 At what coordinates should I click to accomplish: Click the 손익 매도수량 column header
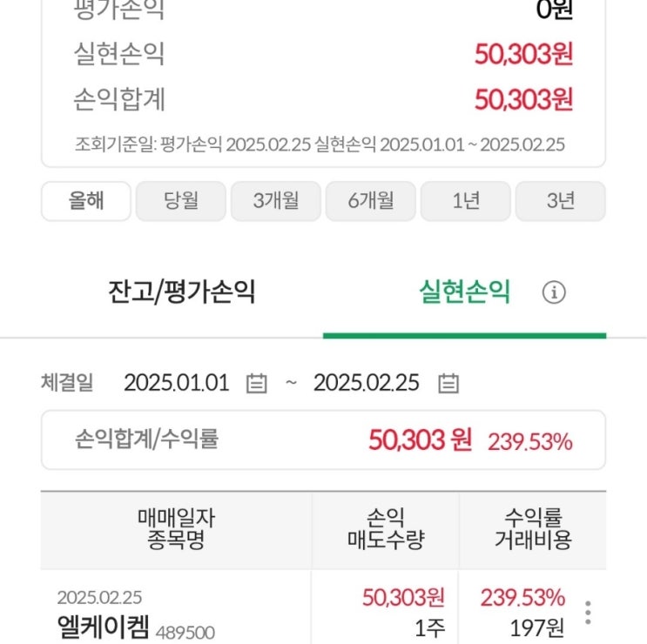tap(385, 530)
